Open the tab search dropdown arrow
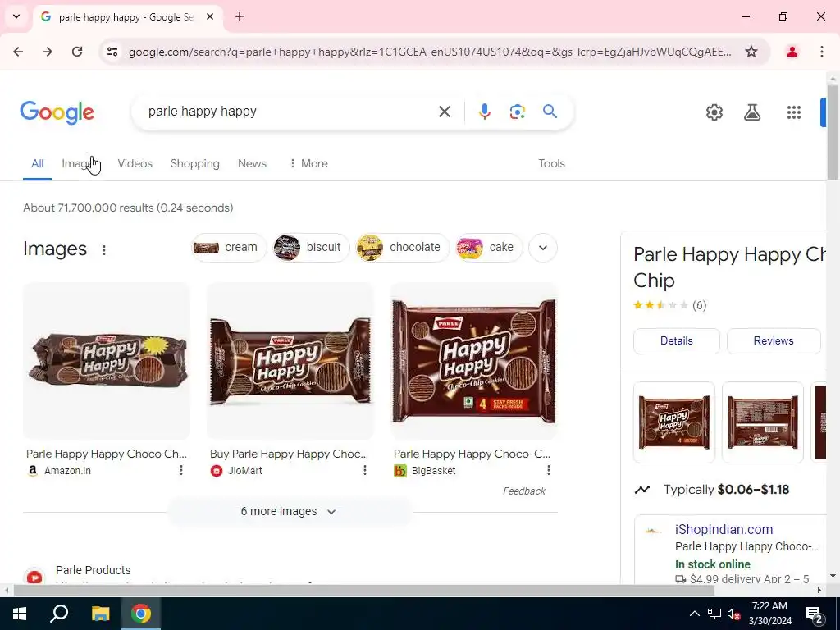 coord(16,16)
